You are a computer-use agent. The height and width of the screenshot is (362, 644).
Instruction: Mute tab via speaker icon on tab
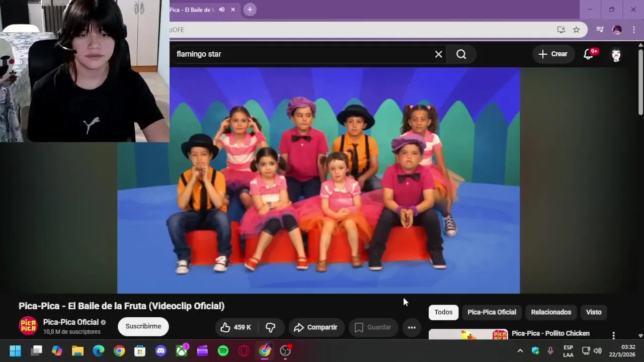point(221,10)
